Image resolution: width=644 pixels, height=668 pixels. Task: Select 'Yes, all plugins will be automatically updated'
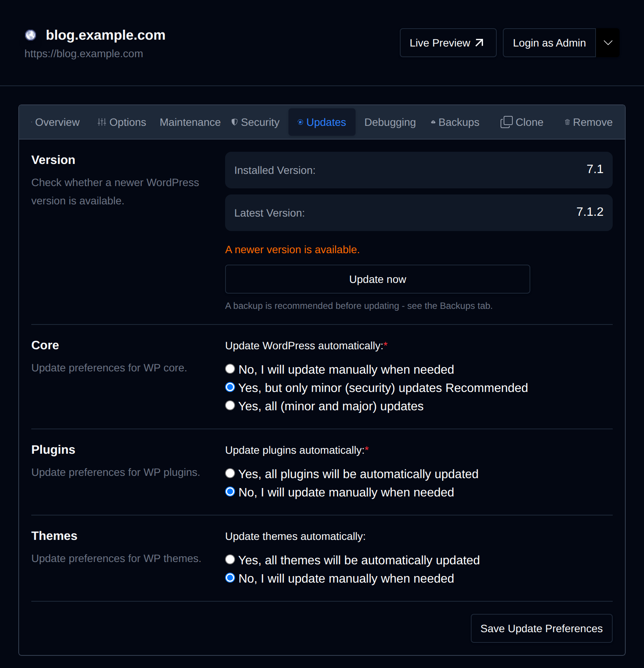click(x=230, y=473)
